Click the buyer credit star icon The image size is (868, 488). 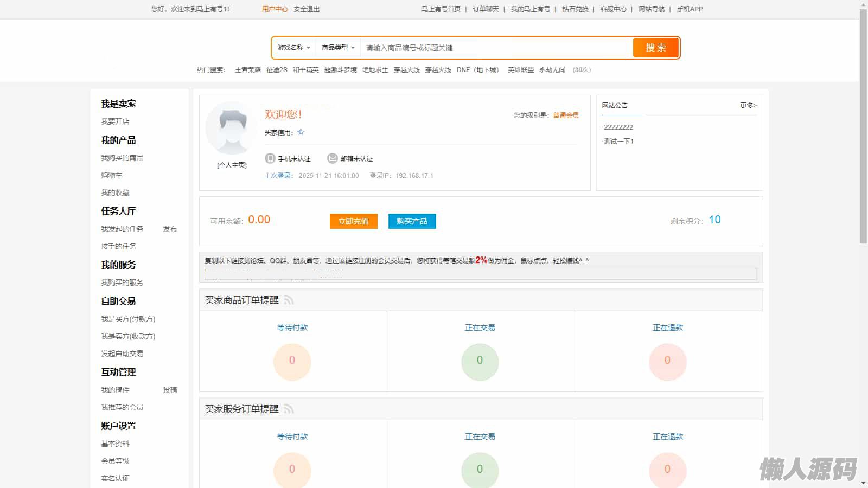pyautogui.click(x=301, y=132)
